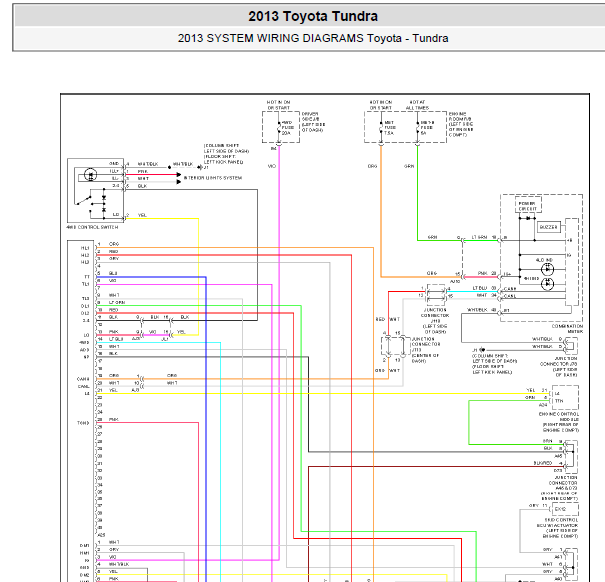Click the "4WD CONTROL SWITCH" label
The height and width of the screenshot is (582, 605).
pos(92,227)
